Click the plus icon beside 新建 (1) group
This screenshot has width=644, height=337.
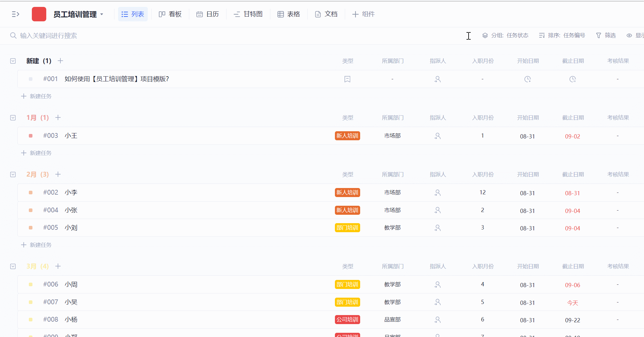(60, 61)
